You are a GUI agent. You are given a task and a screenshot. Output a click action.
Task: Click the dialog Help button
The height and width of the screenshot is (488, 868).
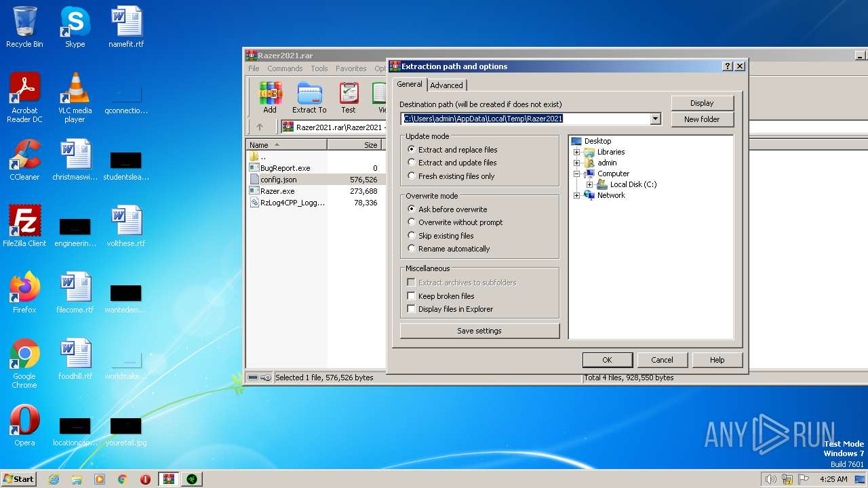(717, 360)
